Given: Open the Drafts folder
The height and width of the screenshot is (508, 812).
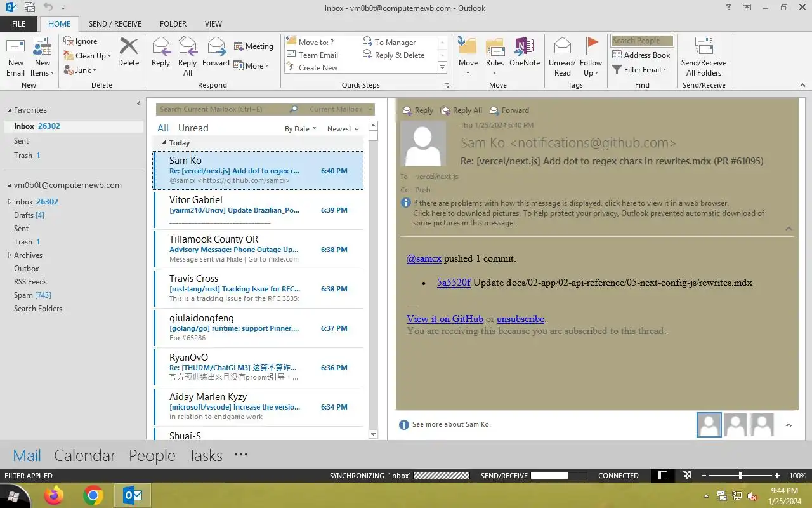Looking at the screenshot, I should coord(29,215).
